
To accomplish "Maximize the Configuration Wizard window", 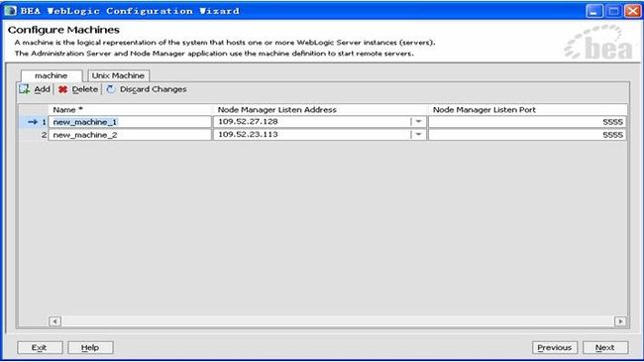I will [613, 11].
